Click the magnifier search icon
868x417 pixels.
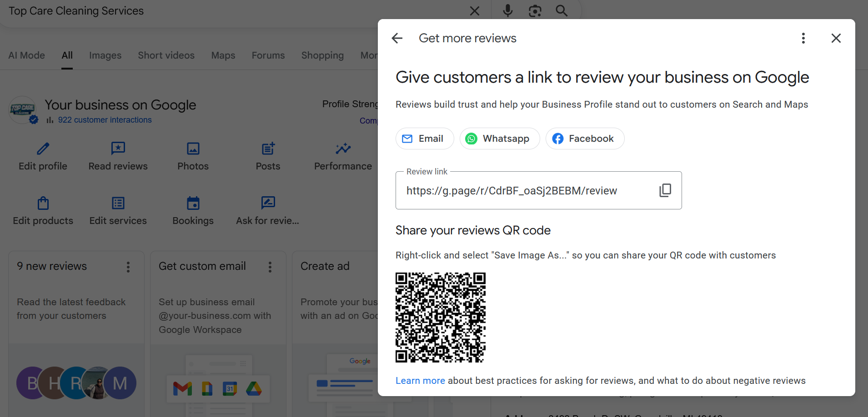click(x=562, y=11)
